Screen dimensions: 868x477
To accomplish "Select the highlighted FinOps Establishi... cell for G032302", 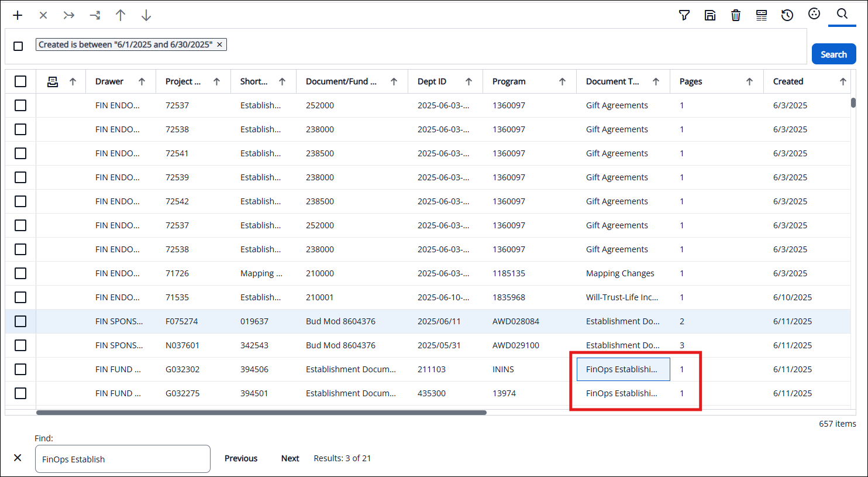I will [x=624, y=369].
